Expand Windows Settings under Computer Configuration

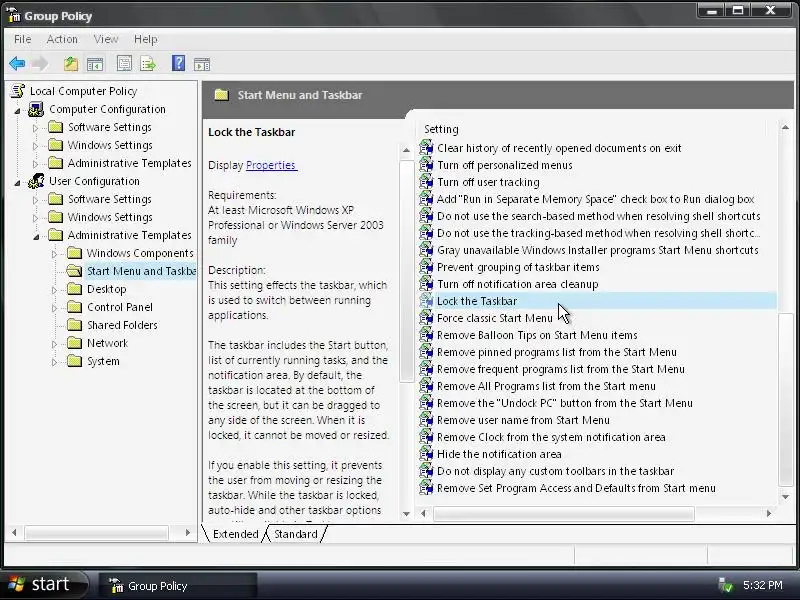click(x=35, y=146)
